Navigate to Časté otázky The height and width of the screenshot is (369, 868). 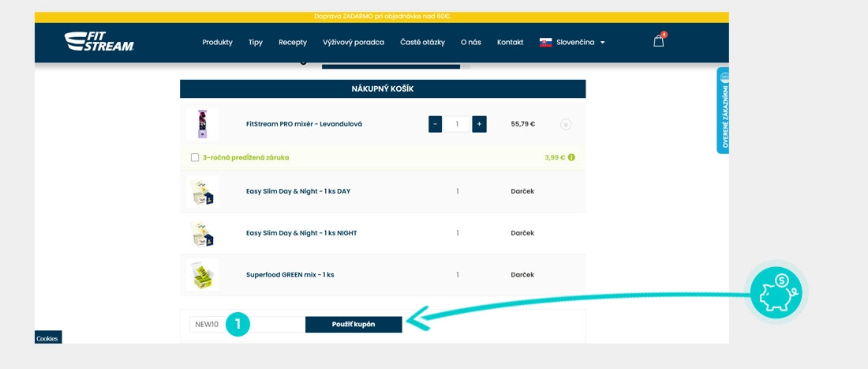422,43
